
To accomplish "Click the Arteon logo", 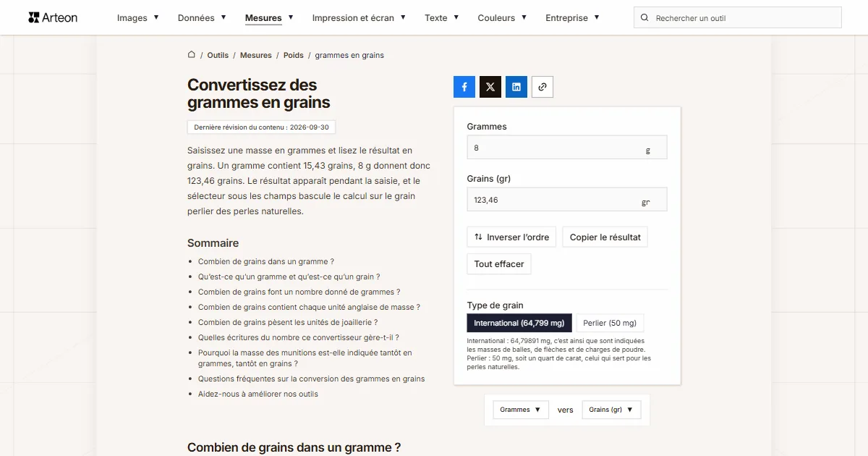I will coord(53,17).
